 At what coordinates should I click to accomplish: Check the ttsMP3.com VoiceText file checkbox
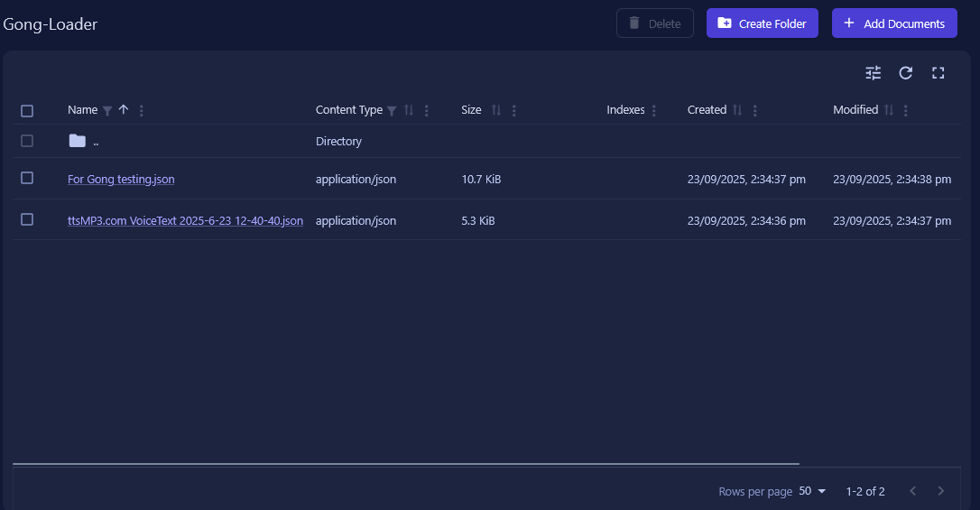click(x=27, y=219)
